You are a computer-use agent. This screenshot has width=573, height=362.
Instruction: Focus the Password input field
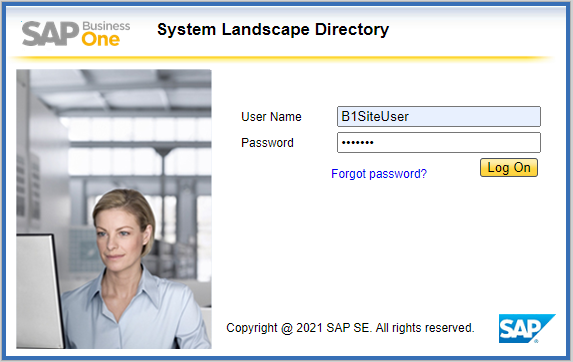pyautogui.click(x=439, y=142)
